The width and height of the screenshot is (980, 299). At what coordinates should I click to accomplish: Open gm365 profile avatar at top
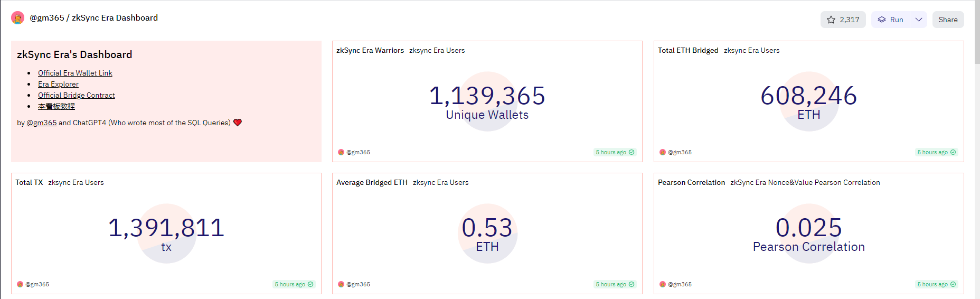[18, 18]
